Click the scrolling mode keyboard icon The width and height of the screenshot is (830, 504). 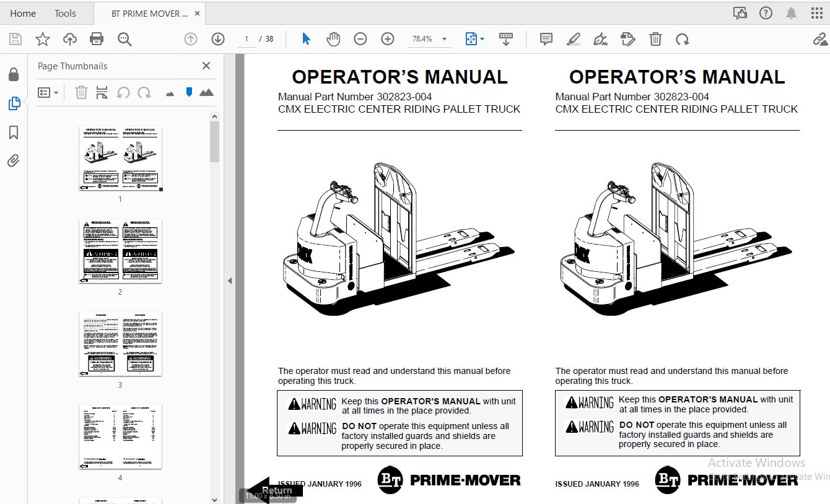(x=506, y=39)
